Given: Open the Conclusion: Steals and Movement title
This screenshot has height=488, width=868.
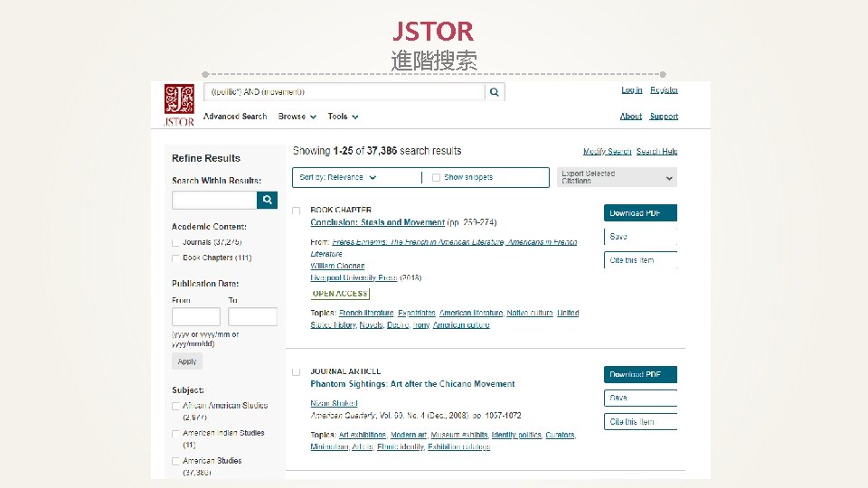Looking at the screenshot, I should click(378, 222).
